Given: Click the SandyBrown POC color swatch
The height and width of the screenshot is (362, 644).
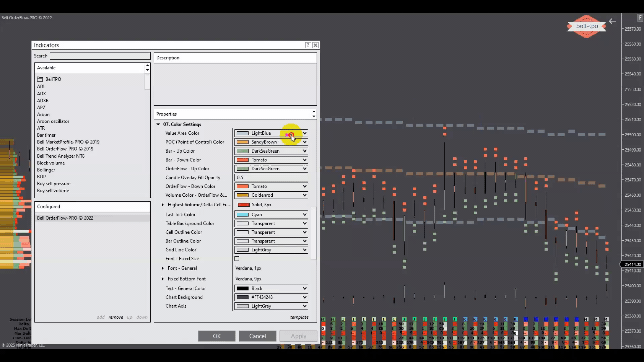Looking at the screenshot, I should pos(243,142).
